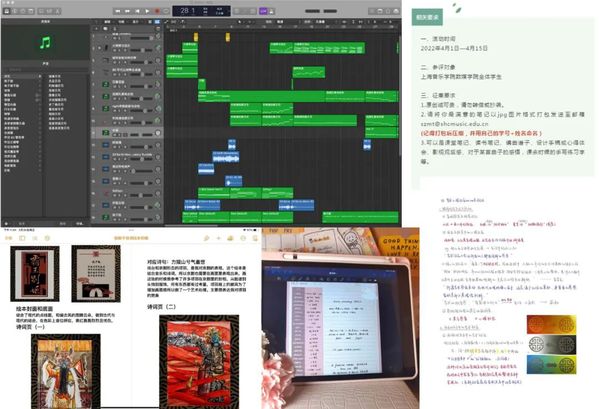Open the 功能 menu in tracks area
The image size is (599, 409).
tap(121, 22)
